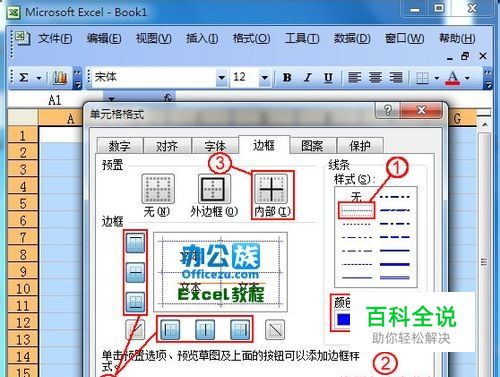Toggle italic formatting

tap(307, 78)
